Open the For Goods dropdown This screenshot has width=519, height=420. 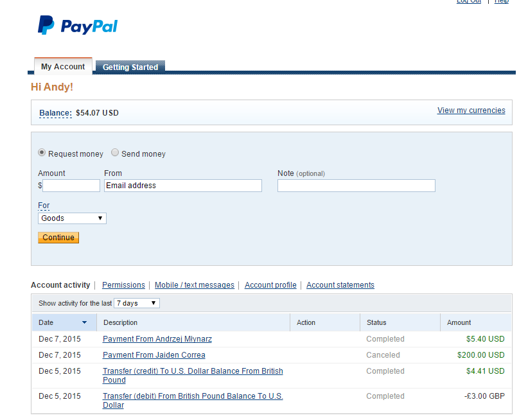(72, 218)
